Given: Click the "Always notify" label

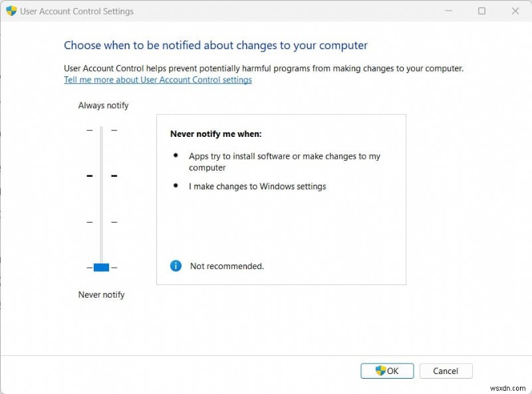Looking at the screenshot, I should 103,105.
